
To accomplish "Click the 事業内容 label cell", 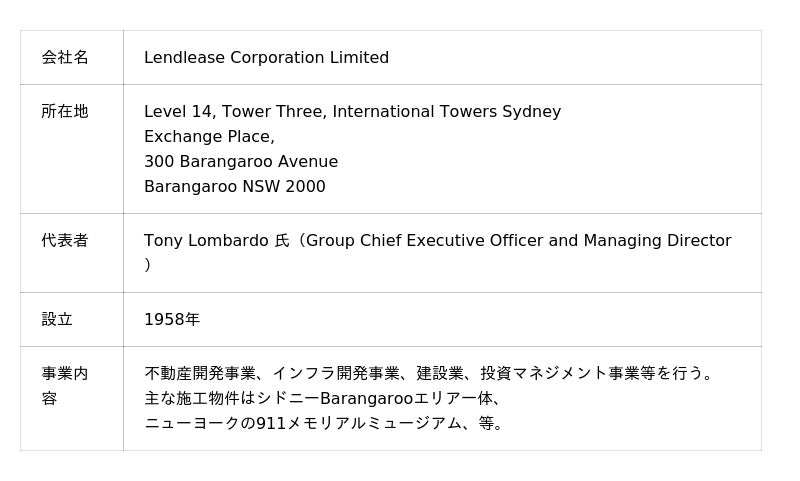I will (x=72, y=399).
